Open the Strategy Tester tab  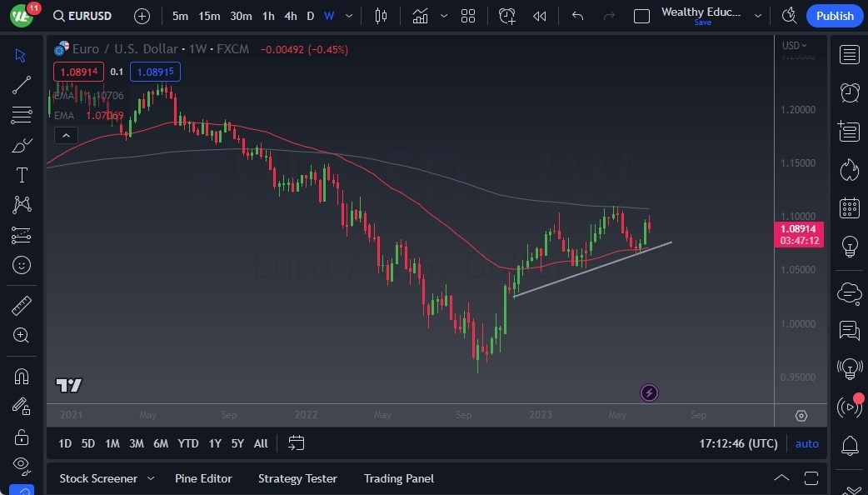pyautogui.click(x=297, y=478)
